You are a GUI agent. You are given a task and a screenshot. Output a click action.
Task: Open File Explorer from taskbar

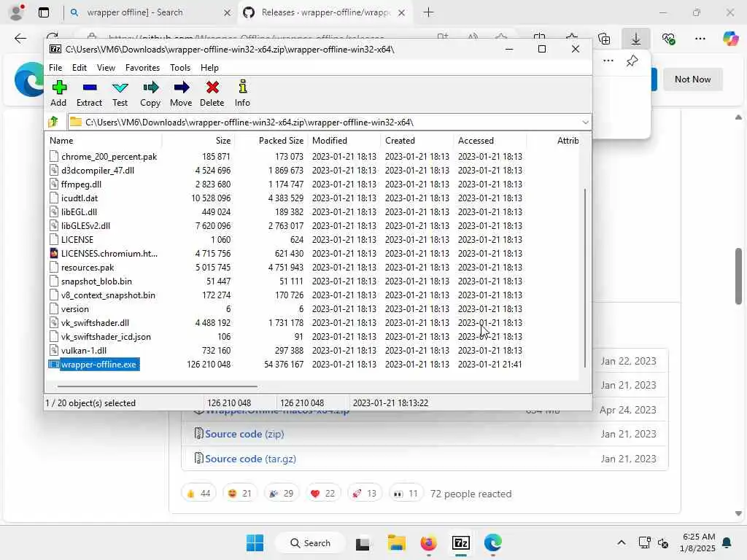point(396,542)
